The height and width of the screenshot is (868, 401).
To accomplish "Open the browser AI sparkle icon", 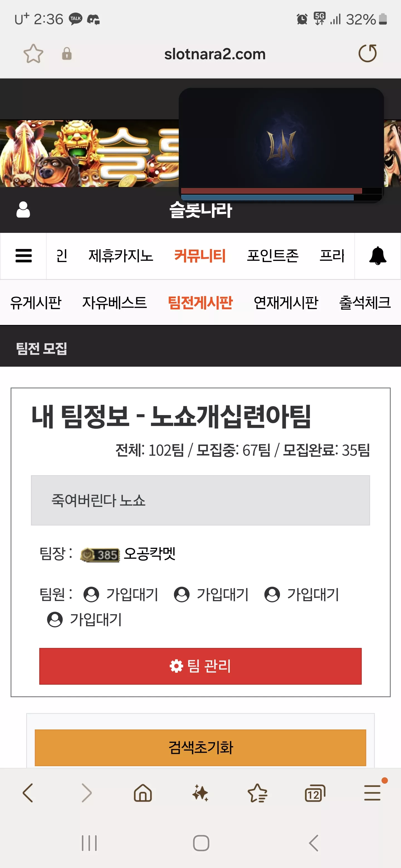I will tap(200, 793).
